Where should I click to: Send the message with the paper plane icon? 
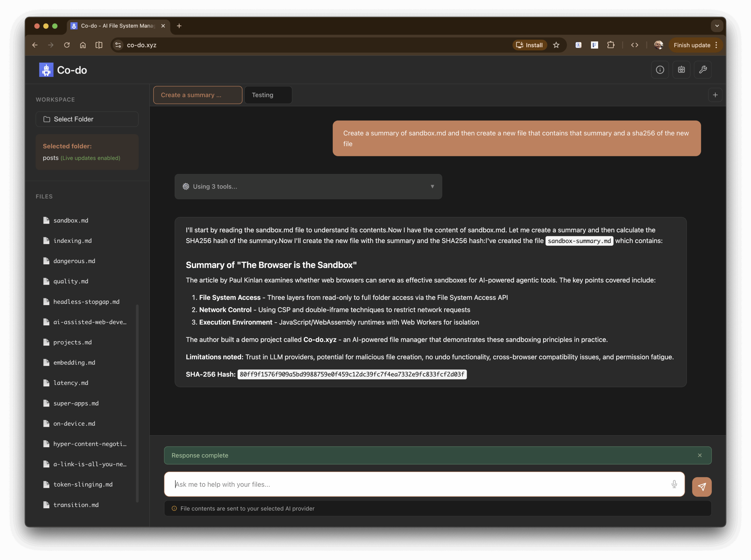(x=702, y=487)
